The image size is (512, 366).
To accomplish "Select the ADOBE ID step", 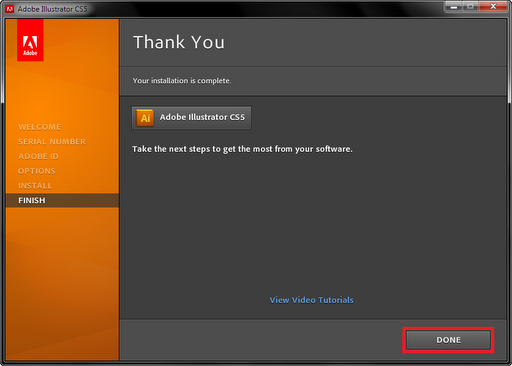I will point(38,156).
